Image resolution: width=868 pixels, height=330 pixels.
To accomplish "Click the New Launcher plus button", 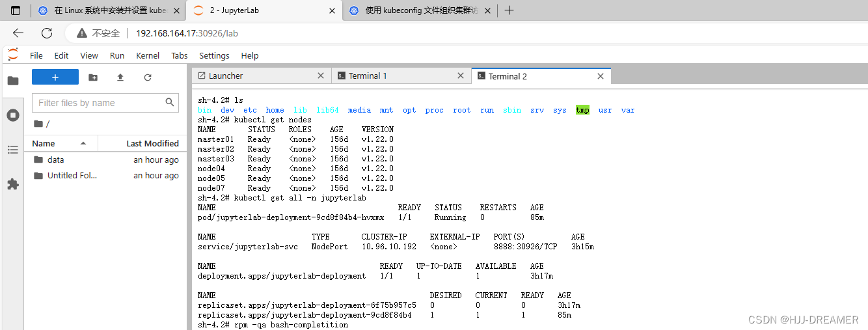I will (55, 77).
